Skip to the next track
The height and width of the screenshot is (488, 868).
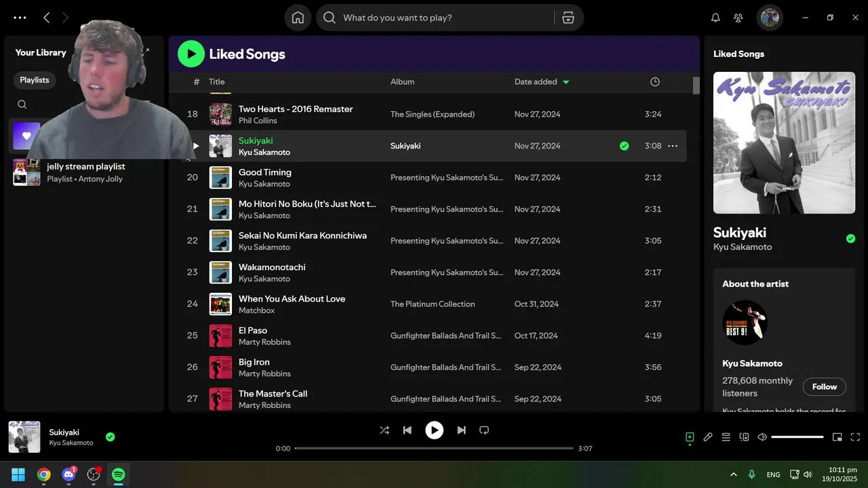coord(461,430)
